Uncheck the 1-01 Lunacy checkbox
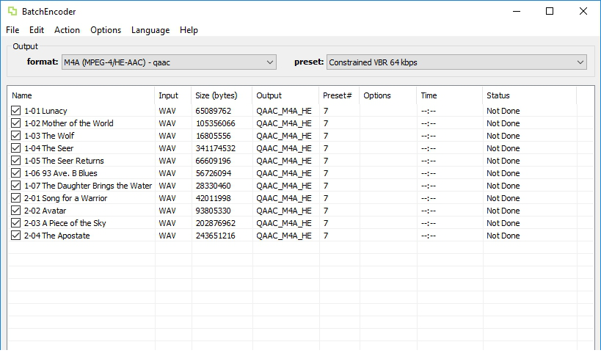 16,111
